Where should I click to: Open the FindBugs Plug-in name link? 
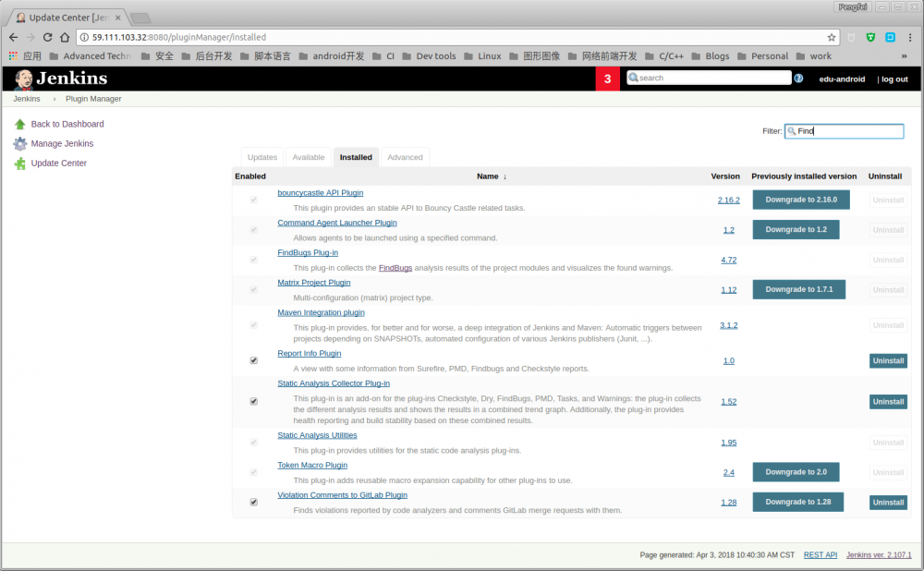click(x=308, y=253)
